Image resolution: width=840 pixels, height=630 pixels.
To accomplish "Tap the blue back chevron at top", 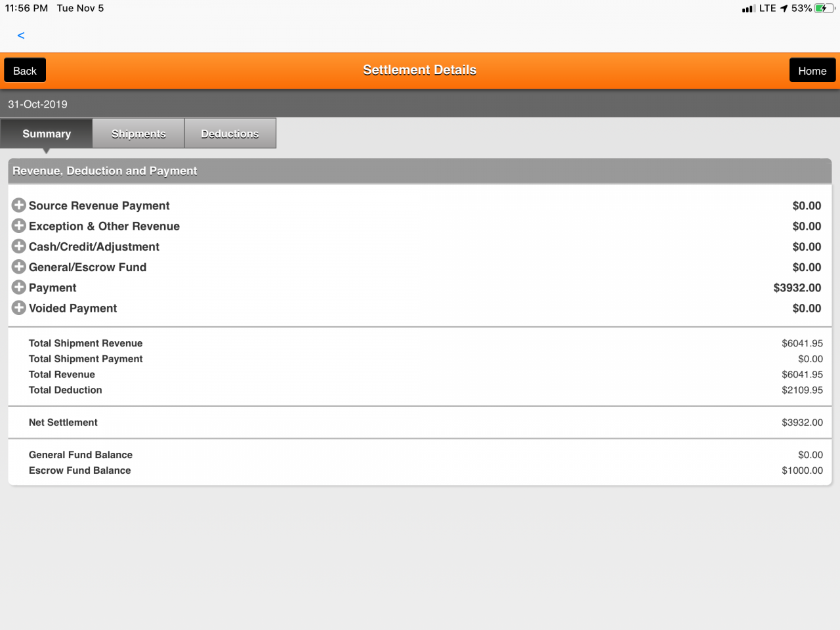I will coord(21,35).
